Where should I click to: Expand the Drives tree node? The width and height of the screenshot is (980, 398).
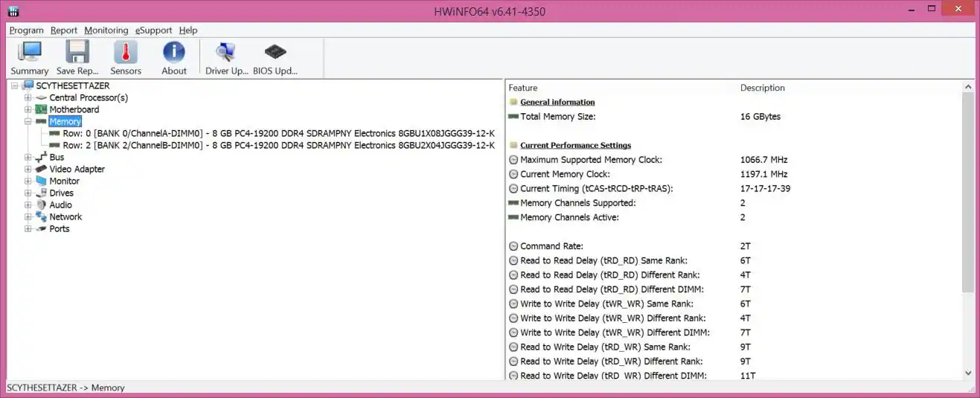point(28,193)
